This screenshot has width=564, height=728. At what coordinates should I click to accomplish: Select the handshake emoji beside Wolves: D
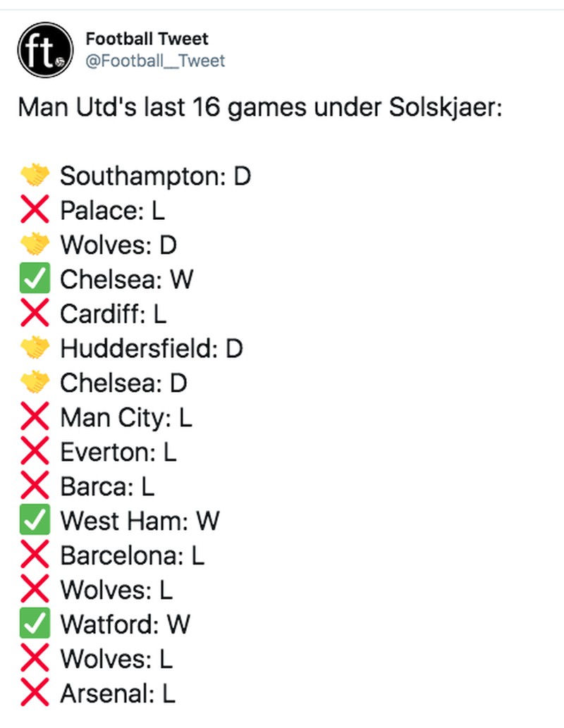coord(35,245)
